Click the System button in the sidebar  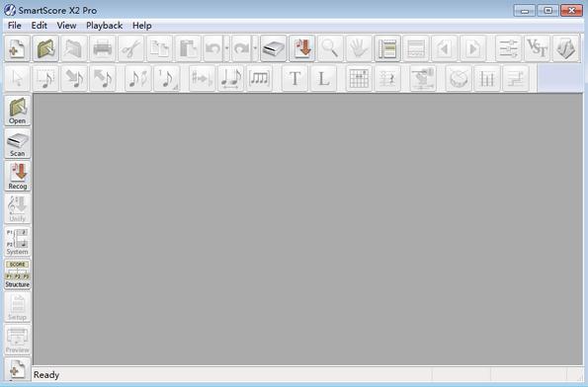click(17, 242)
